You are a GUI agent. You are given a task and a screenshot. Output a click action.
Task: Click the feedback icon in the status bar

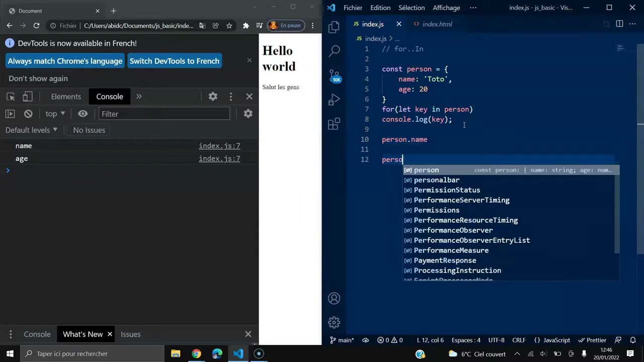pyautogui.click(x=618, y=340)
